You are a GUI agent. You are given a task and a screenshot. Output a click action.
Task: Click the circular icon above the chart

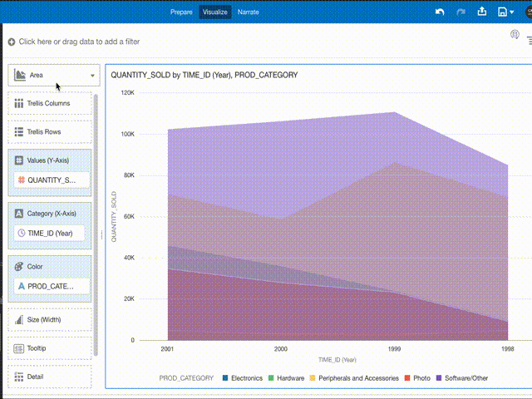pyautogui.click(x=515, y=34)
